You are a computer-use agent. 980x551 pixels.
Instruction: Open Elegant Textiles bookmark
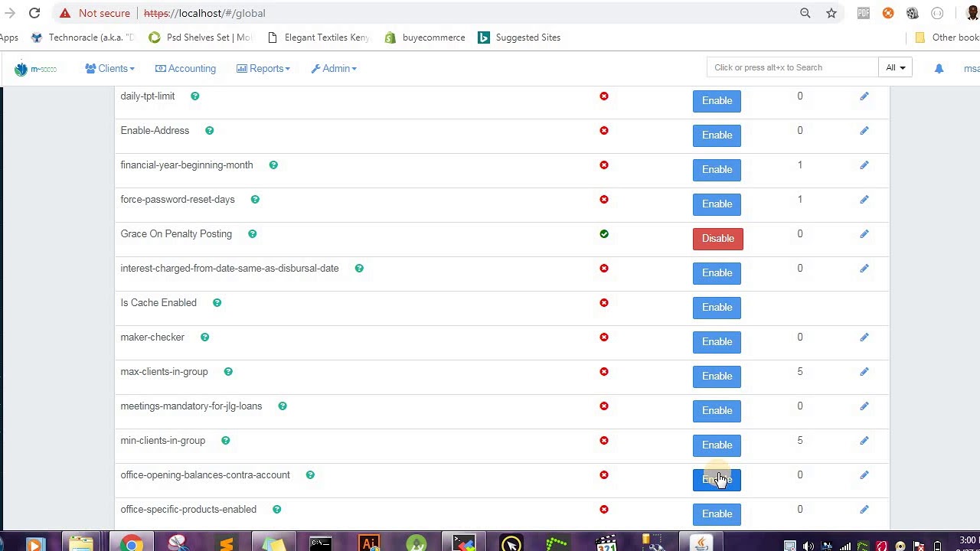pos(318,37)
